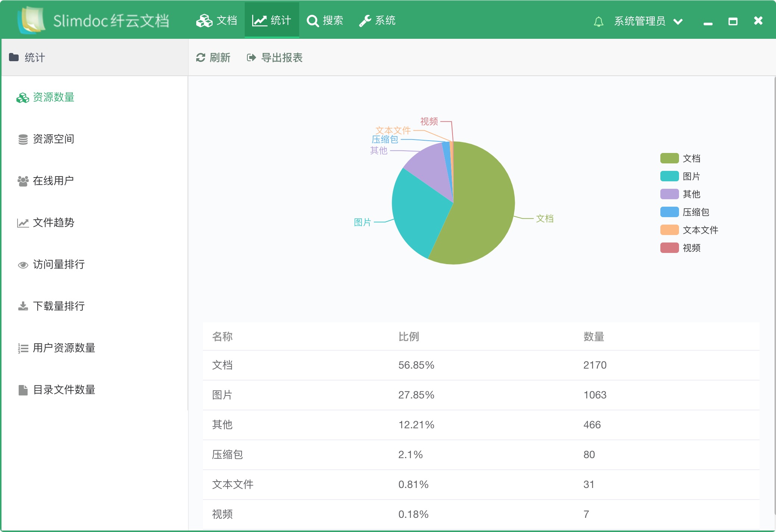Click the 系统管理员 user name
The image size is (776, 532).
tap(640, 21)
